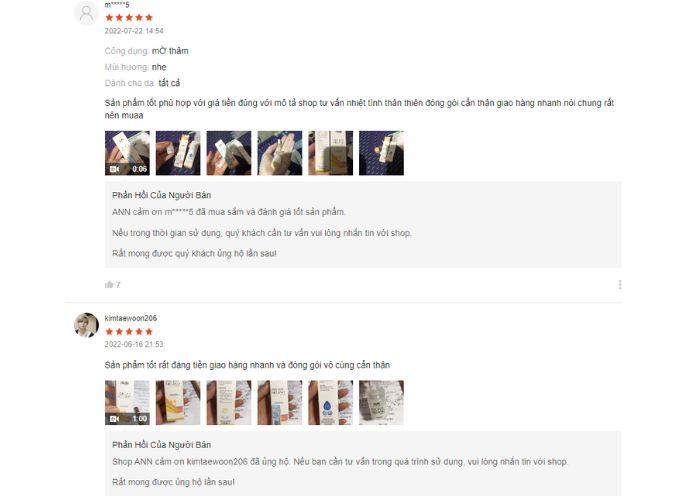
Task: Open third thumbnail in kimtaewoon206's review
Action: (x=229, y=402)
